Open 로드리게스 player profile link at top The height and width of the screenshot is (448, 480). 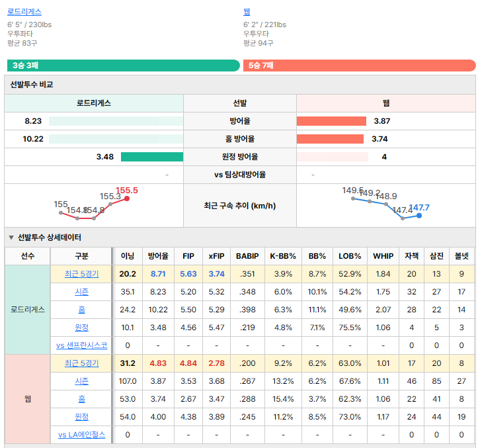(x=24, y=12)
